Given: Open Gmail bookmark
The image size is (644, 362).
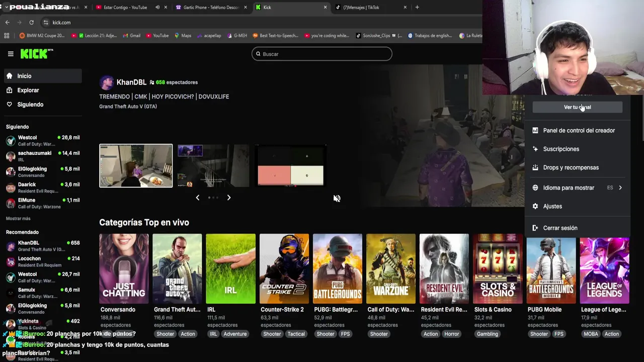Looking at the screenshot, I should (x=131, y=36).
